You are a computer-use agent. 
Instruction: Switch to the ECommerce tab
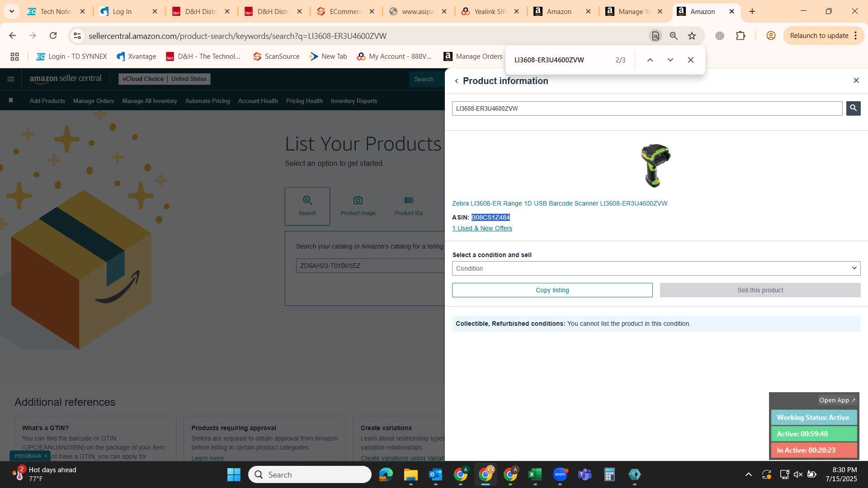[345, 11]
